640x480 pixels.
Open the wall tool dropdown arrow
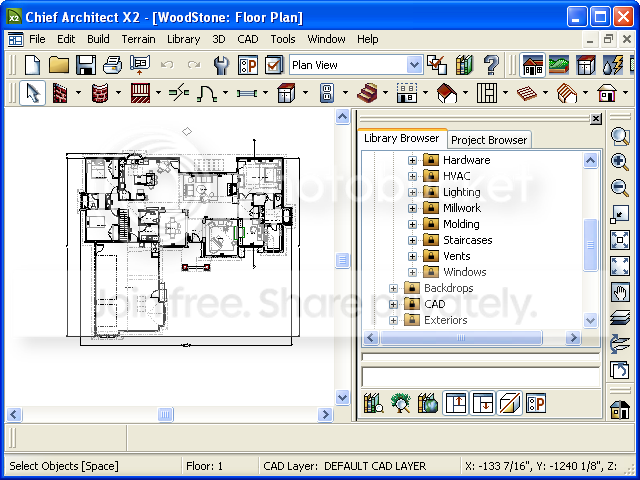[78, 93]
